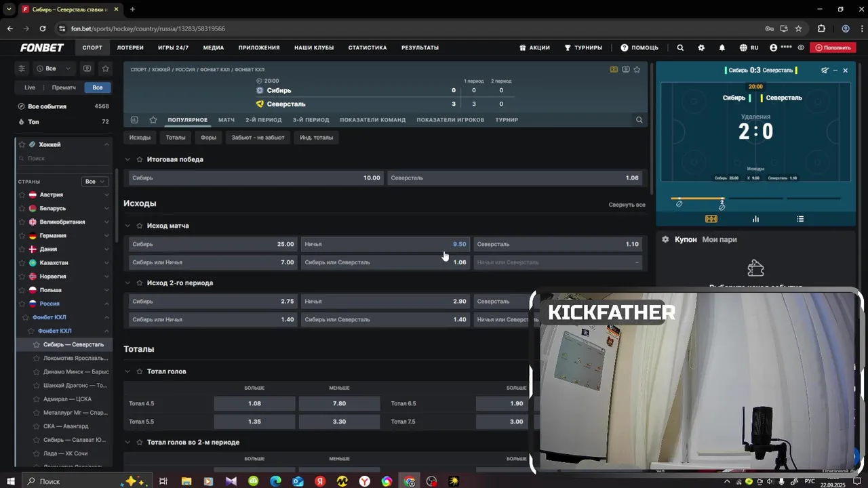
Task: Select the Прематч filter tab
Action: [x=64, y=87]
